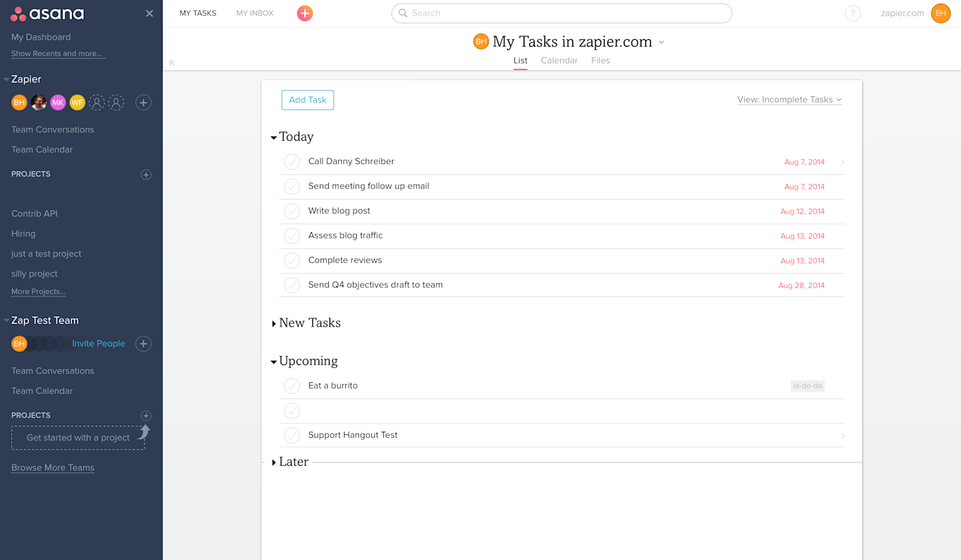
Task: Open the Contrib API project
Action: pos(34,214)
